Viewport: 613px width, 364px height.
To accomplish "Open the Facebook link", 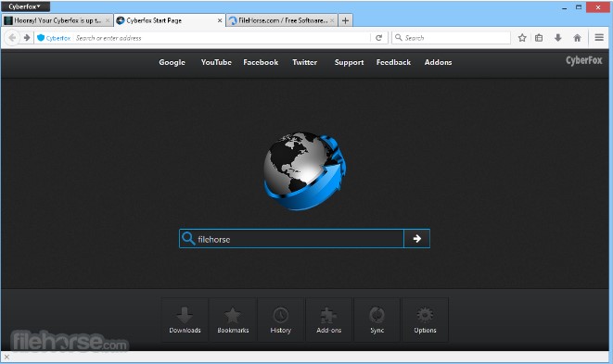I will 261,62.
